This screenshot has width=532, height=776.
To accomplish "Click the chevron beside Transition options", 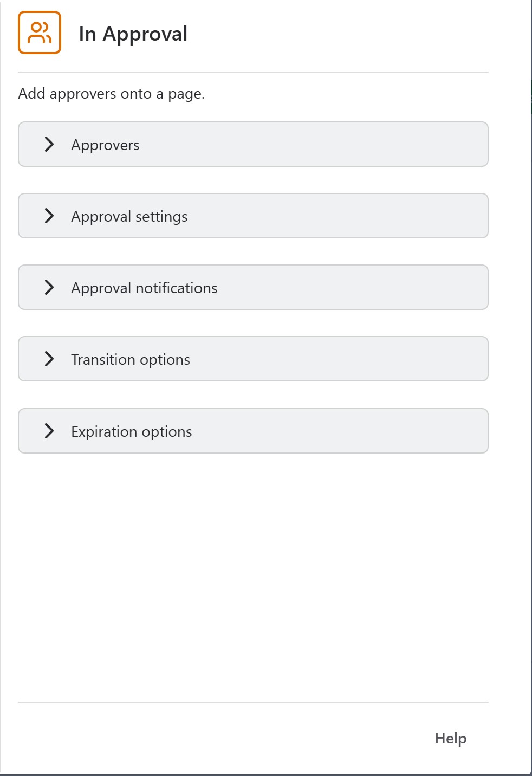I will [x=50, y=359].
